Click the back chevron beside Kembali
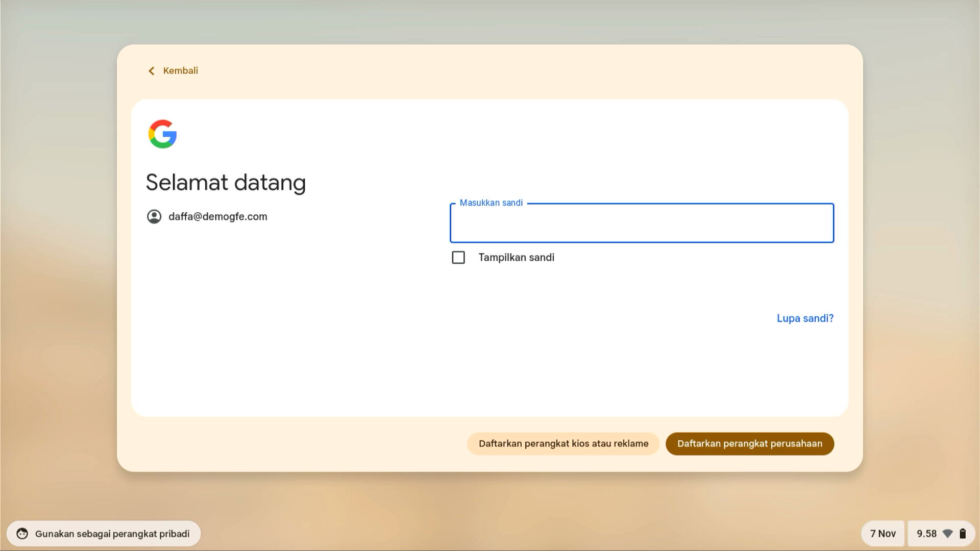The image size is (980, 551). pos(151,71)
